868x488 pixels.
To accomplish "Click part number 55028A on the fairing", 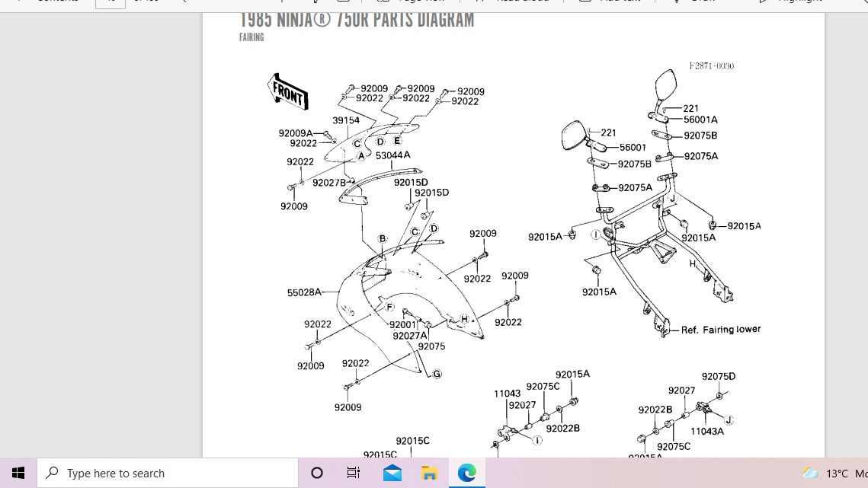I will [x=303, y=292].
